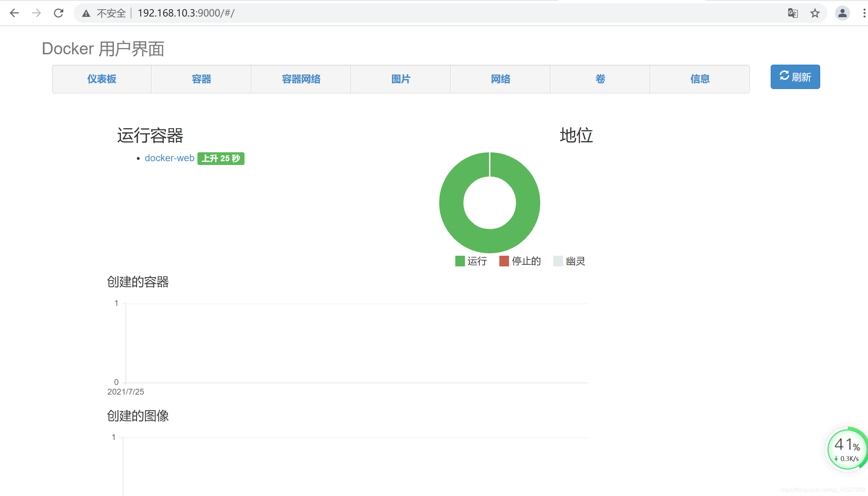868x496 pixels.
Task: Click the Docker 用户界面 title link
Action: (x=103, y=49)
